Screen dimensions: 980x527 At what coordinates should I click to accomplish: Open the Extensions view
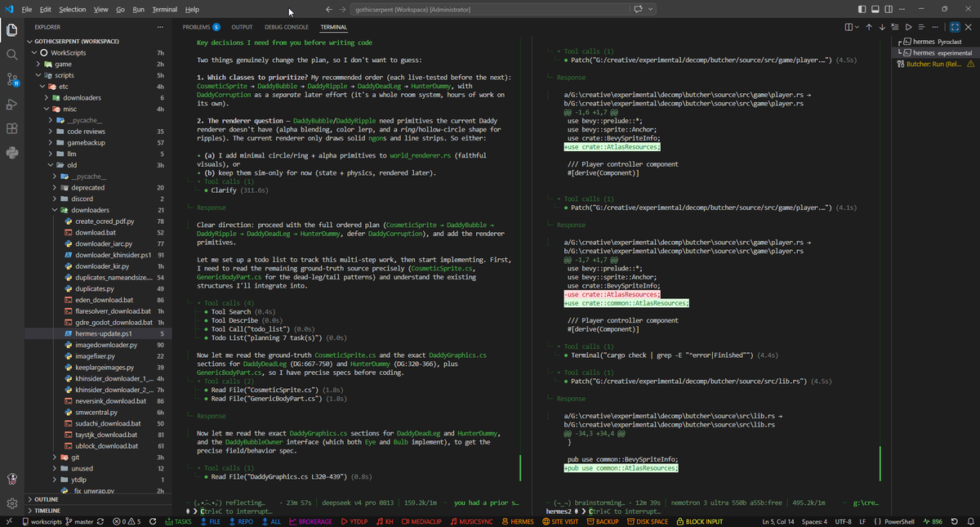pyautogui.click(x=12, y=128)
